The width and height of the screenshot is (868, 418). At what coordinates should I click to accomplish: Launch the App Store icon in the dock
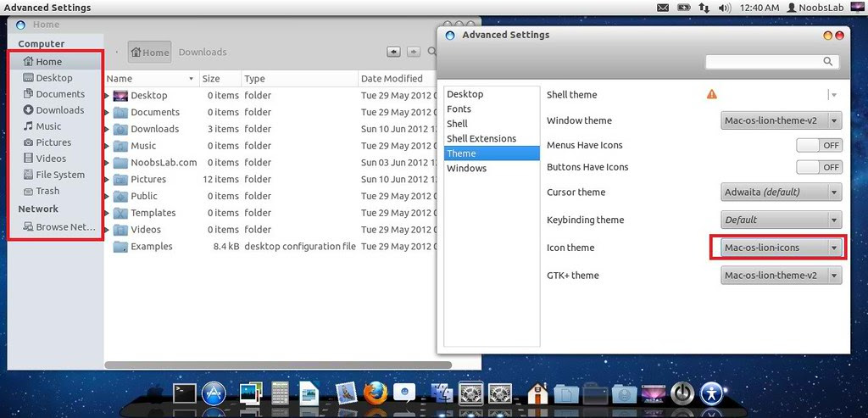tap(213, 393)
